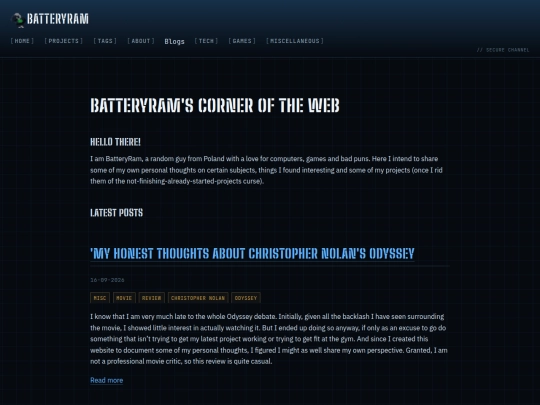Open the ABOUT nav item

(x=141, y=41)
